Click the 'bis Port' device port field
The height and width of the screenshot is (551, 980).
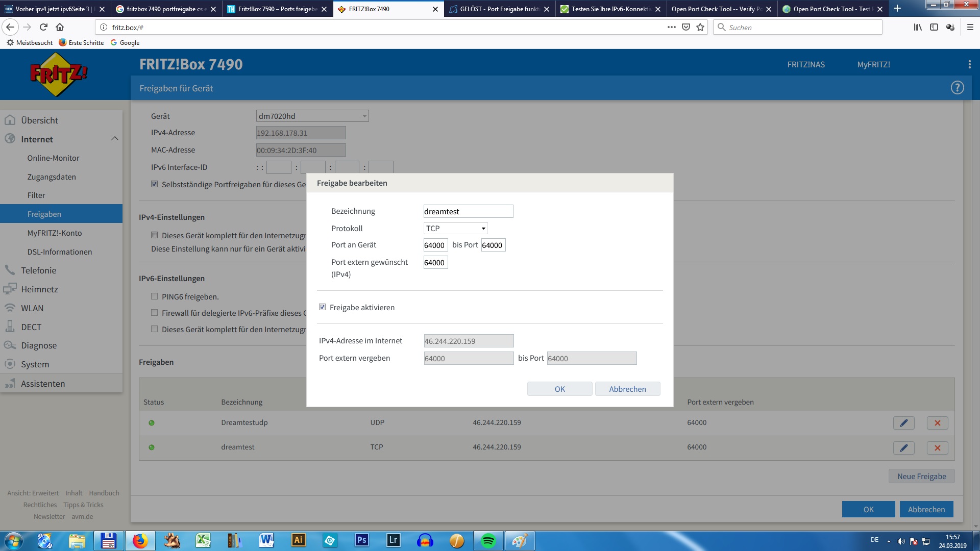pyautogui.click(x=493, y=245)
